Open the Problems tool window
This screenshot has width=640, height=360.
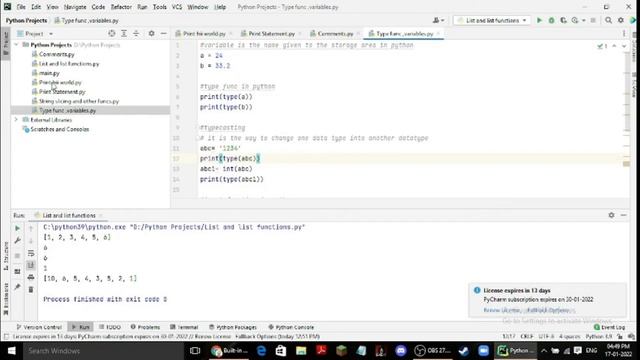pos(145,327)
